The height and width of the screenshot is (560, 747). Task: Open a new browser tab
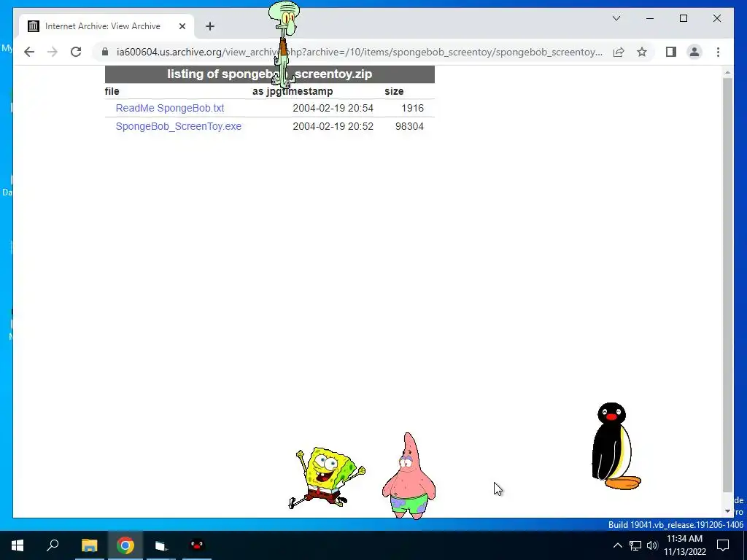(x=210, y=26)
